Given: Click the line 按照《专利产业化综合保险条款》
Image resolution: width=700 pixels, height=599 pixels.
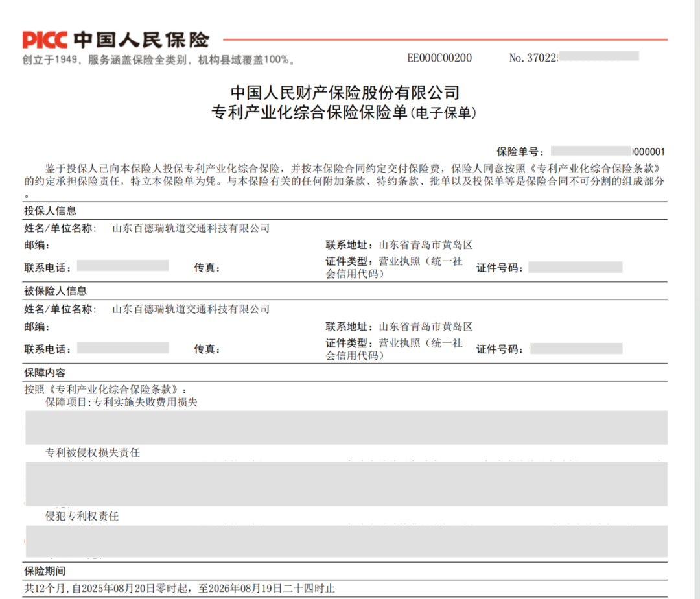Looking at the screenshot, I should [x=106, y=389].
